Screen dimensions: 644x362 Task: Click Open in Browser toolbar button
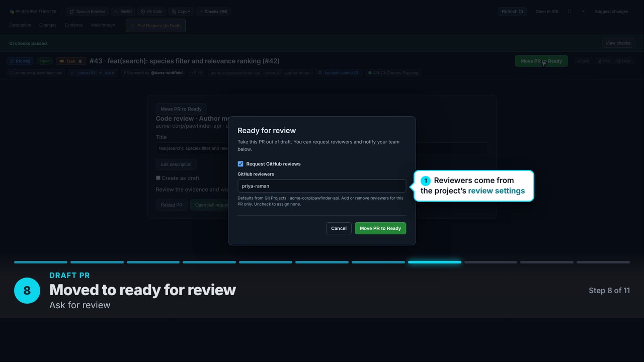[87, 12]
